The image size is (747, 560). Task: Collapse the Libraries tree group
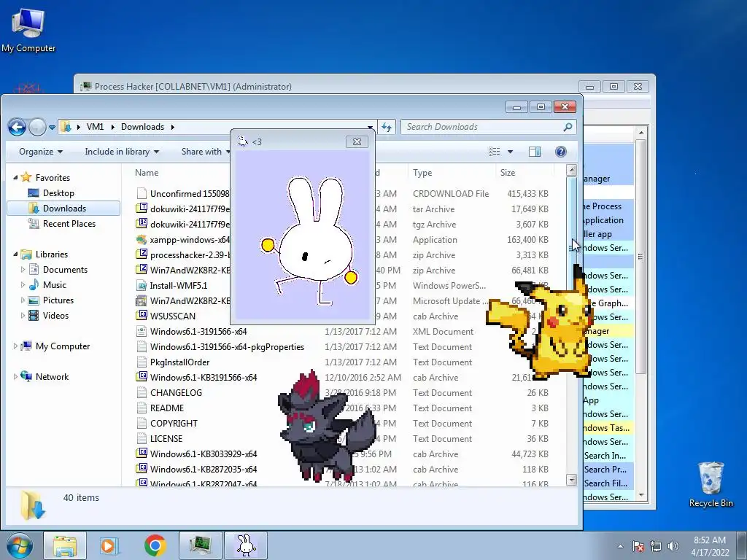(15, 254)
